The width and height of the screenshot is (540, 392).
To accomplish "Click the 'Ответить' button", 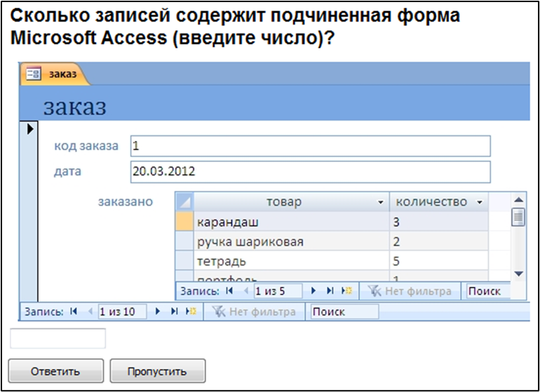I will coord(56,371).
